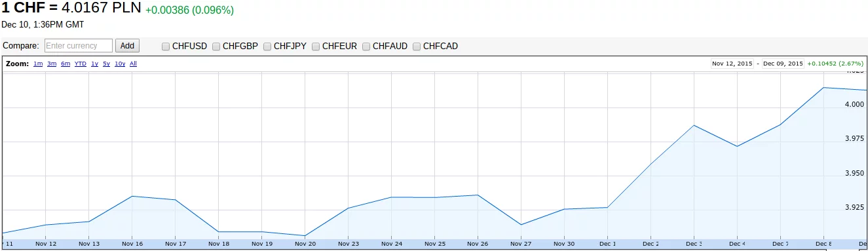Switch chart zoom to 1y
Image resolution: width=868 pixels, height=251 pixels.
click(94, 64)
